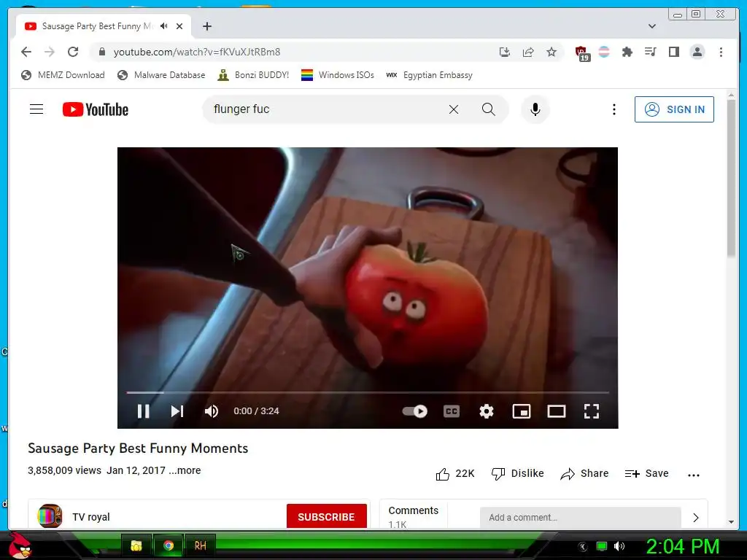Open Windows ISOs bookmark
This screenshot has height=560, width=747.
337,75
